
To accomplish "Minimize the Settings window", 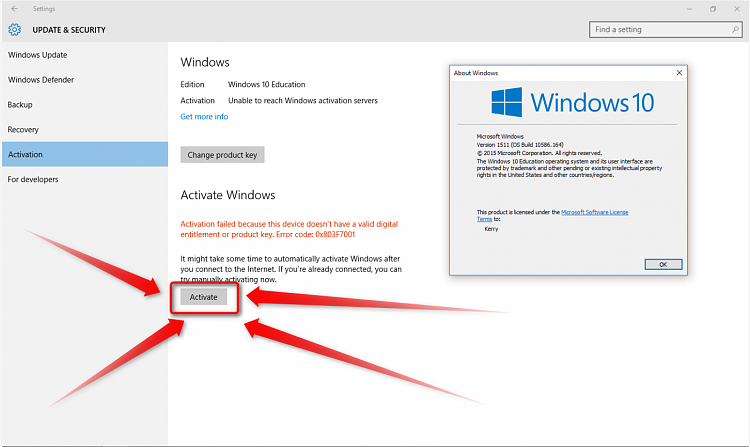I will 689,9.
